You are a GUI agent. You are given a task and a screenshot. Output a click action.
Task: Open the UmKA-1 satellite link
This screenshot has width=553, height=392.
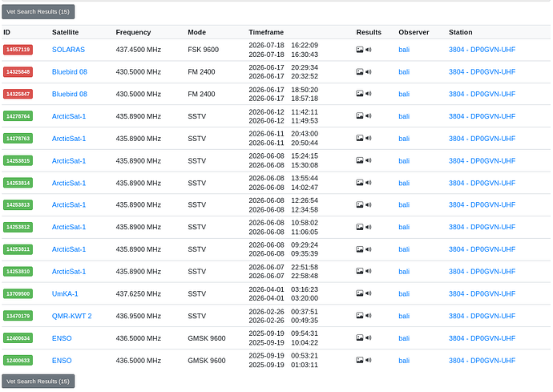[x=65, y=293]
